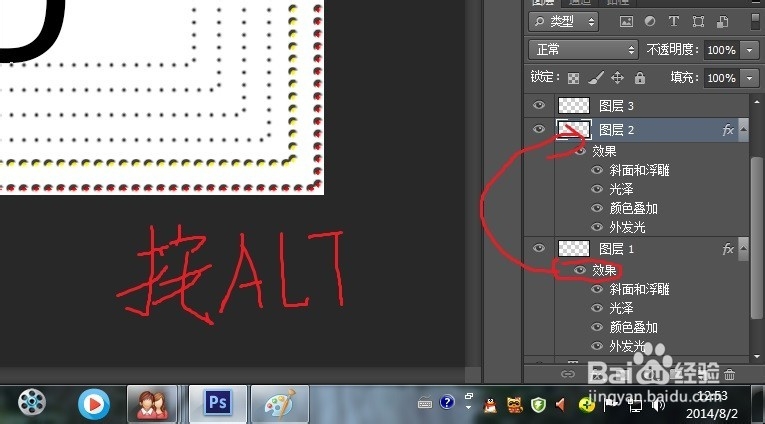Toggle 颜色叠加 eye under 图层 2
Viewport: 765px width, 424px height.
[x=597, y=208]
